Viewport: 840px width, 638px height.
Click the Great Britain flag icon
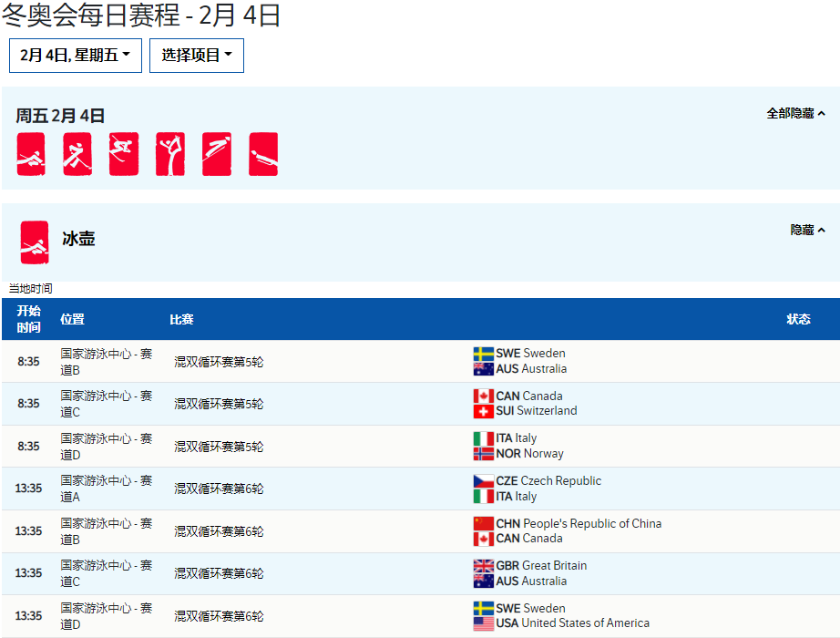tap(483, 566)
